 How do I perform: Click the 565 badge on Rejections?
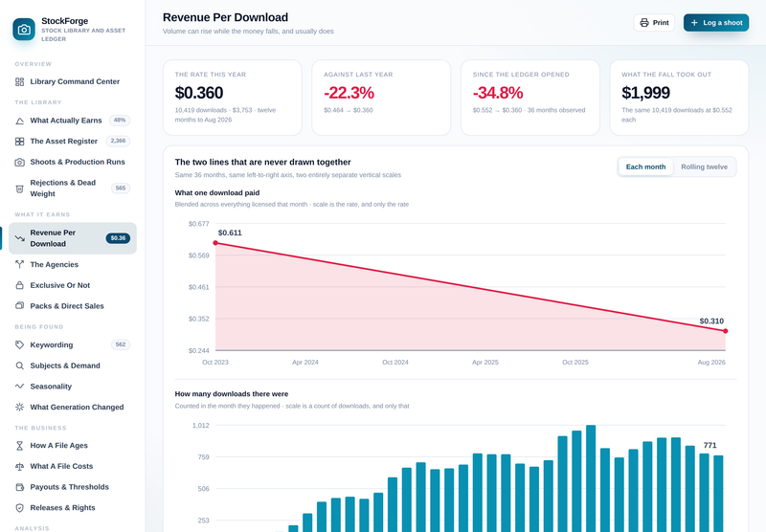(x=121, y=188)
